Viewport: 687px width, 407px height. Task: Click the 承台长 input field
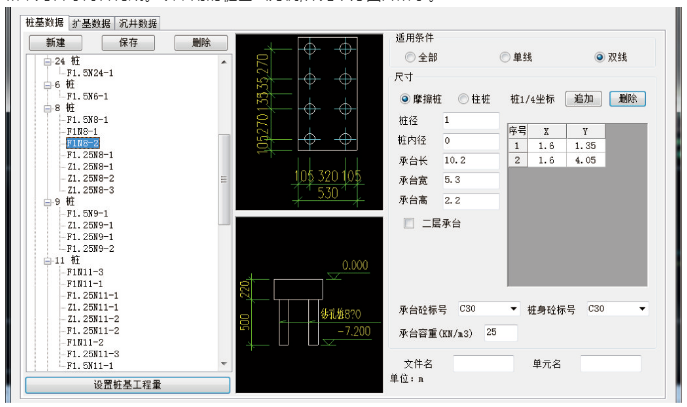[x=471, y=161]
